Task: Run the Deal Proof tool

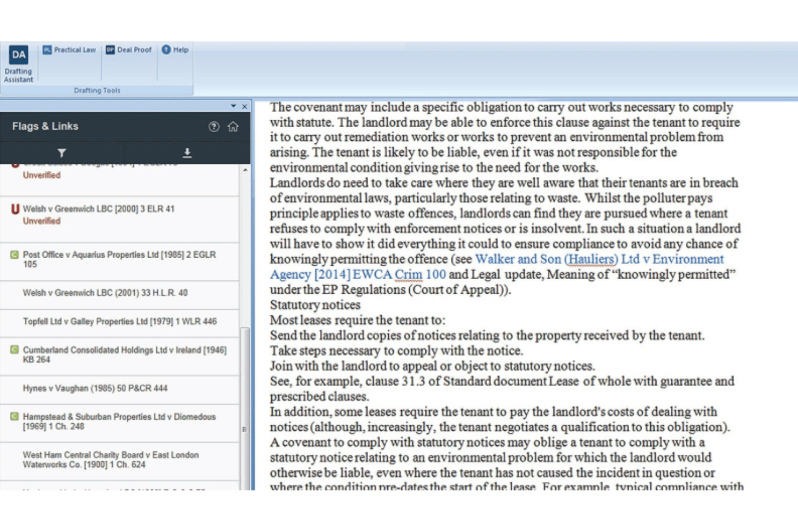Action: pyautogui.click(x=129, y=50)
